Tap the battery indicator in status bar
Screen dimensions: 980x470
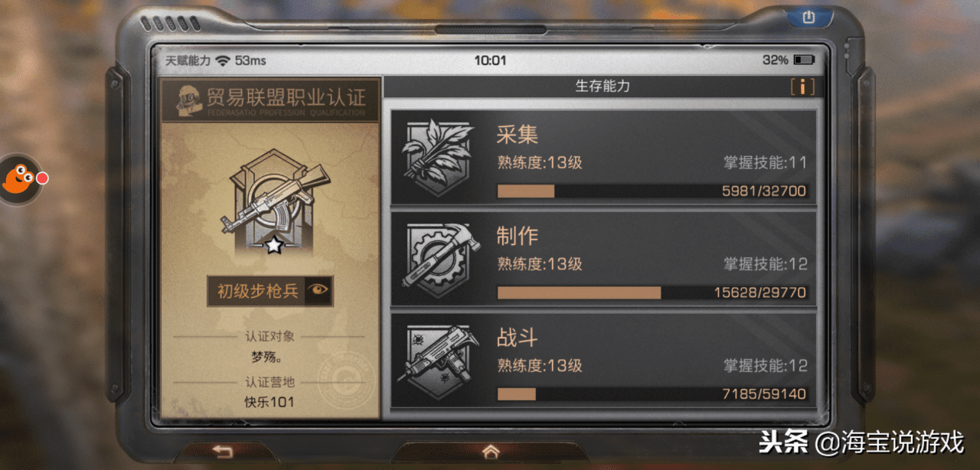pyautogui.click(x=804, y=60)
